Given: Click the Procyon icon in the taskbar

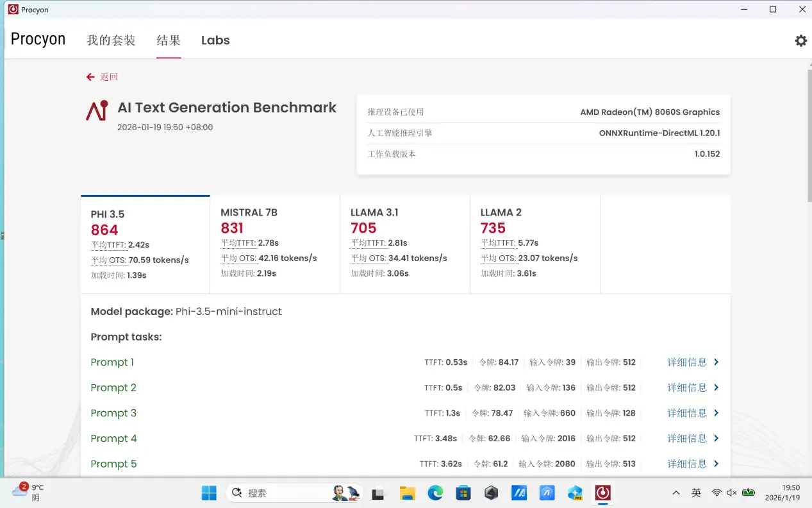Looking at the screenshot, I should click(602, 493).
